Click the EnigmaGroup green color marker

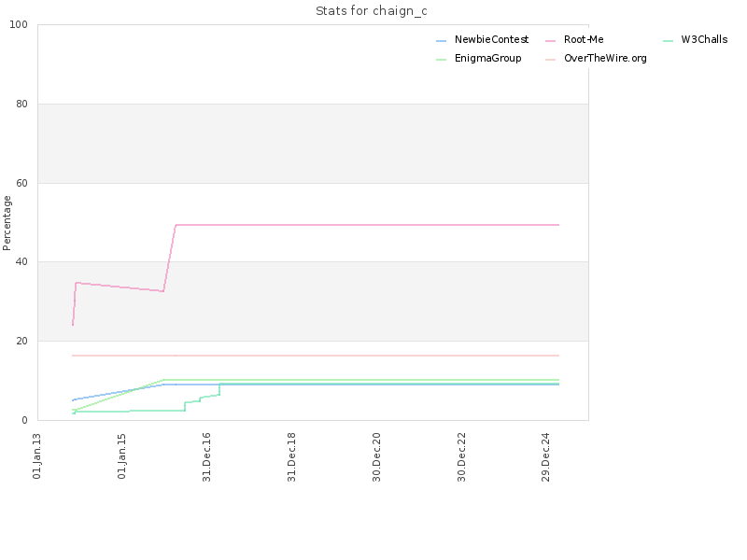(441, 60)
